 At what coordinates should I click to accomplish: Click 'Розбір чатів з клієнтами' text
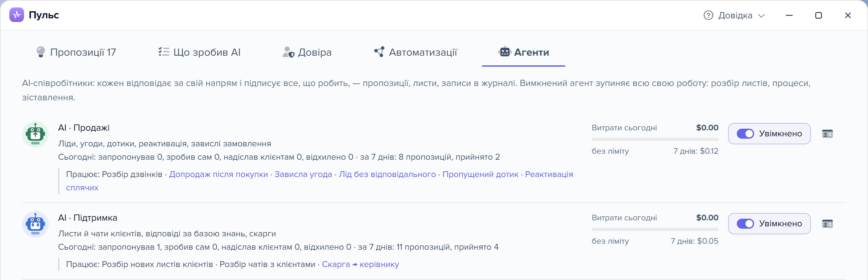coord(267,265)
